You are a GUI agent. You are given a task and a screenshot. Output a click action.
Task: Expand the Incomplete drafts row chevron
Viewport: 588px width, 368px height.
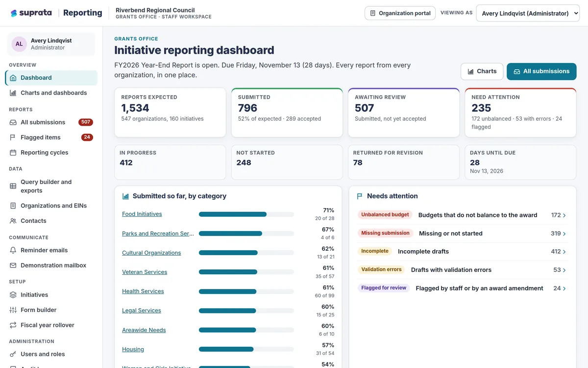[564, 252]
